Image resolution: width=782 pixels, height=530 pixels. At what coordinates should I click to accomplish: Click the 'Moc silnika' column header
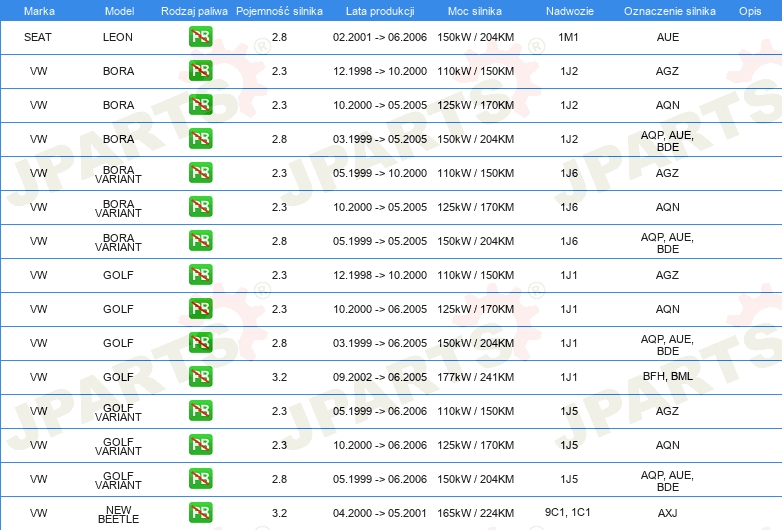[x=475, y=11]
